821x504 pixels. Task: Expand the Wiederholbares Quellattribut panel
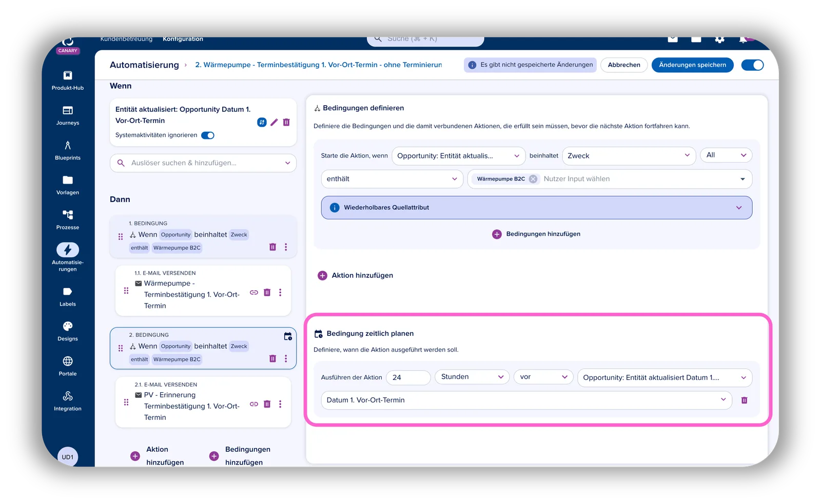coord(537,208)
